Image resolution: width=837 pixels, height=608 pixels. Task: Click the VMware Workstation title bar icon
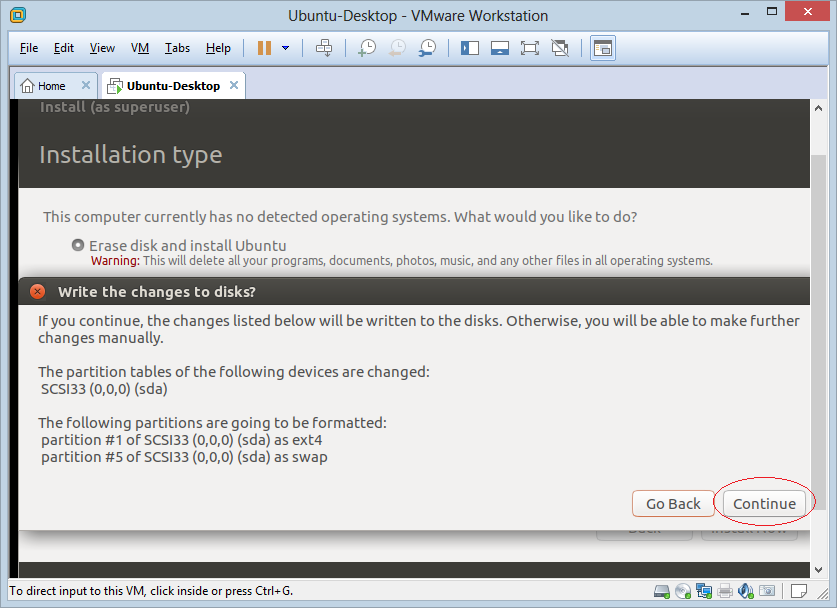pos(18,15)
